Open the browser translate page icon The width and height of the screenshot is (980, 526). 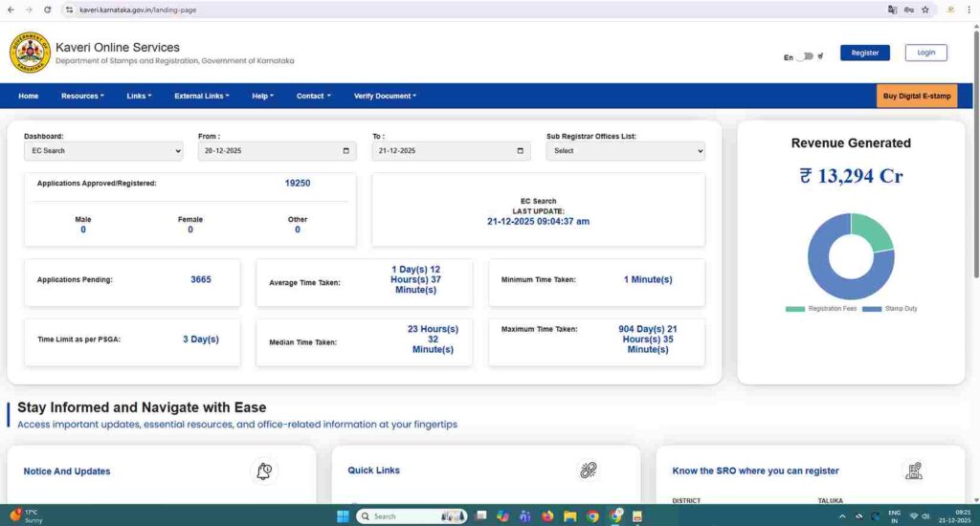point(892,10)
